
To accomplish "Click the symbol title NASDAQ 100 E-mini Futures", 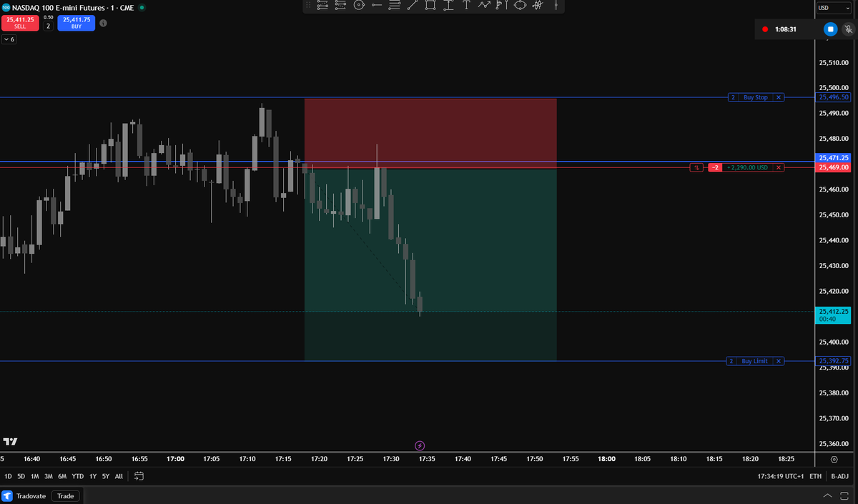I will (x=72, y=7).
